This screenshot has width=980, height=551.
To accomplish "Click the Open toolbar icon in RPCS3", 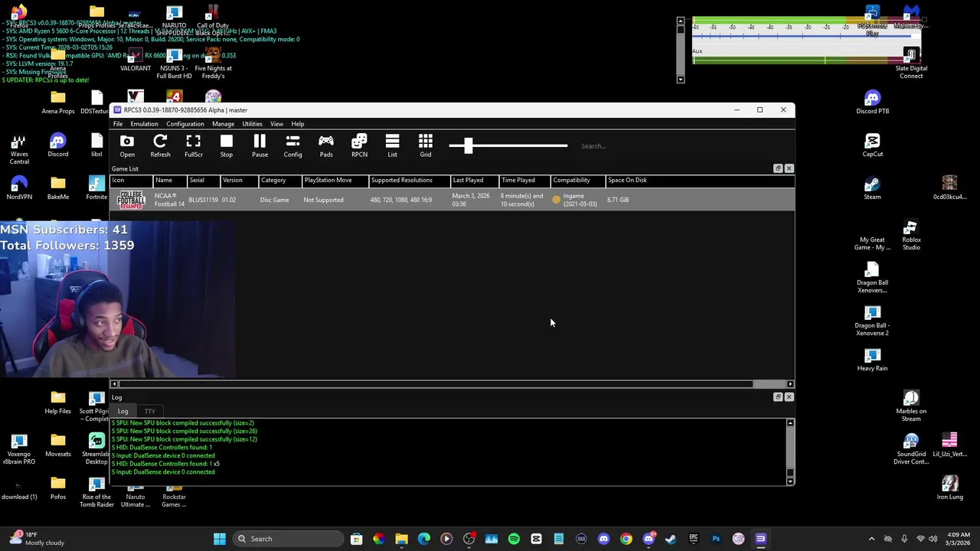I will coord(127,145).
